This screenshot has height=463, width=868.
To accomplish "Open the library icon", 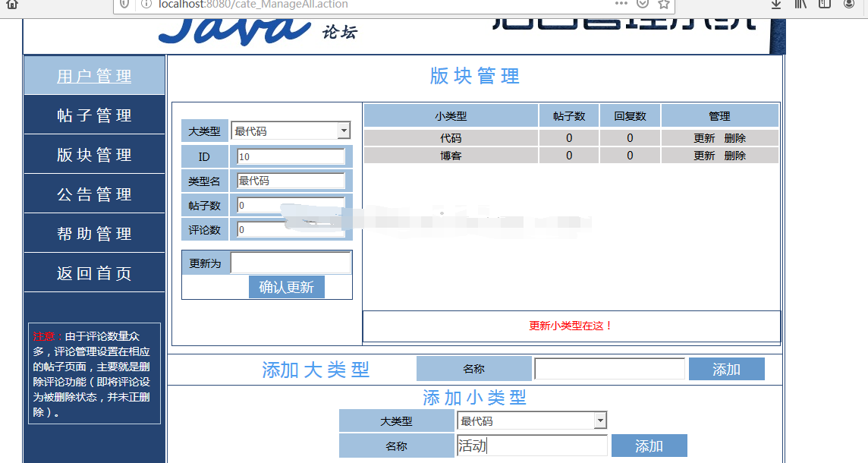I will [x=800, y=5].
